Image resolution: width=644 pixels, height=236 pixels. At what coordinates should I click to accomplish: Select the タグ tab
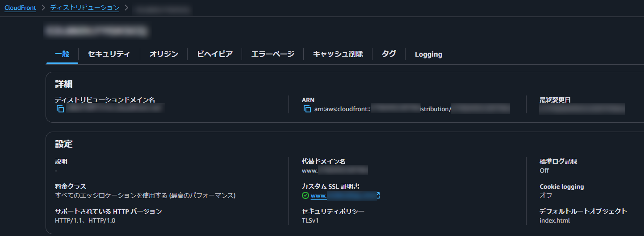tap(389, 54)
